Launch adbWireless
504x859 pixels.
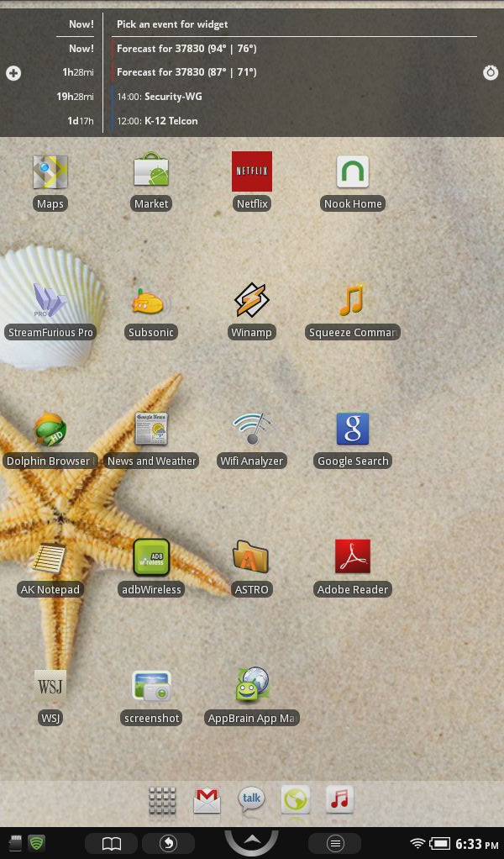coord(151,557)
